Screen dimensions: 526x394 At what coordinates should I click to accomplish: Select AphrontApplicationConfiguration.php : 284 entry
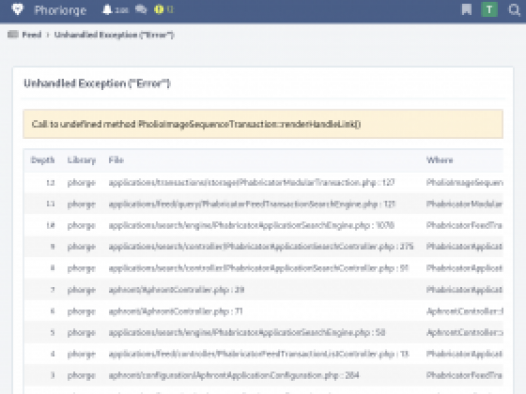click(234, 375)
